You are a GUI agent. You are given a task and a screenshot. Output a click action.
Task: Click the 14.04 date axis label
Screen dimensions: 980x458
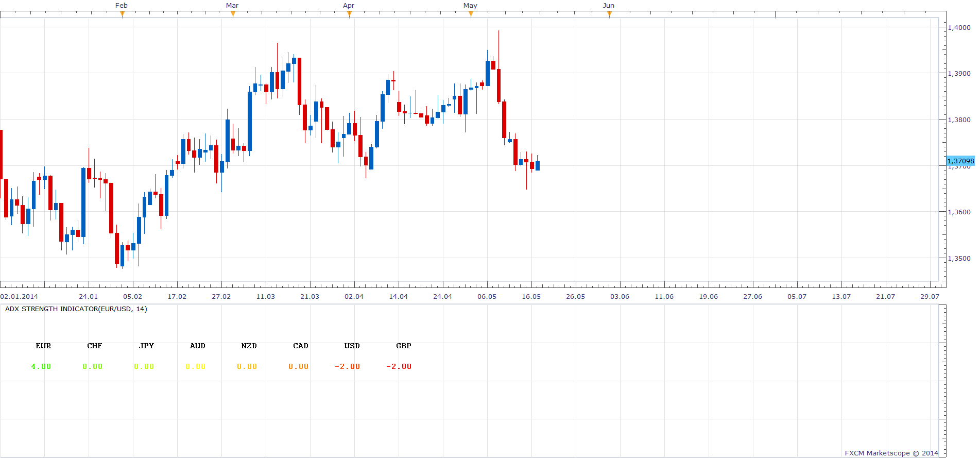click(x=399, y=297)
